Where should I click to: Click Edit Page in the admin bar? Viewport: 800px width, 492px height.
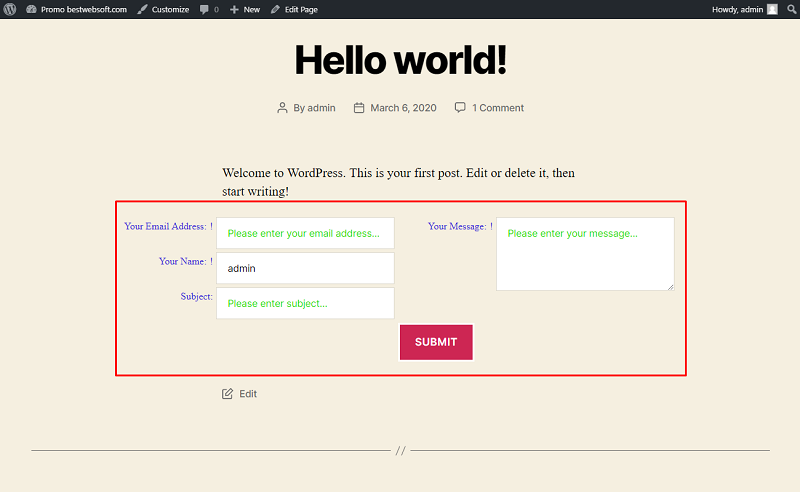click(x=294, y=9)
